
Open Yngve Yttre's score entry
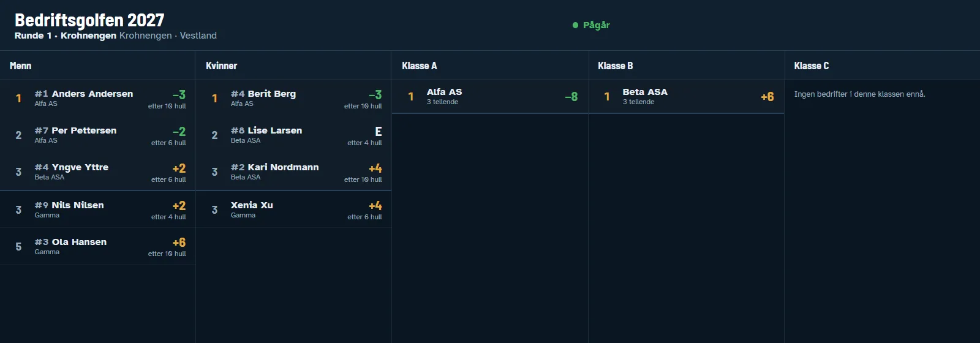(x=98, y=171)
